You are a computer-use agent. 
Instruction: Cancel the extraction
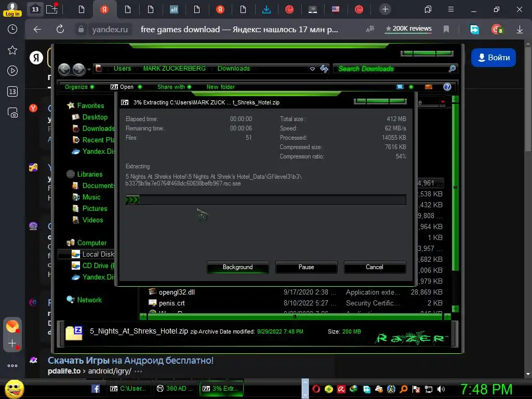375,267
